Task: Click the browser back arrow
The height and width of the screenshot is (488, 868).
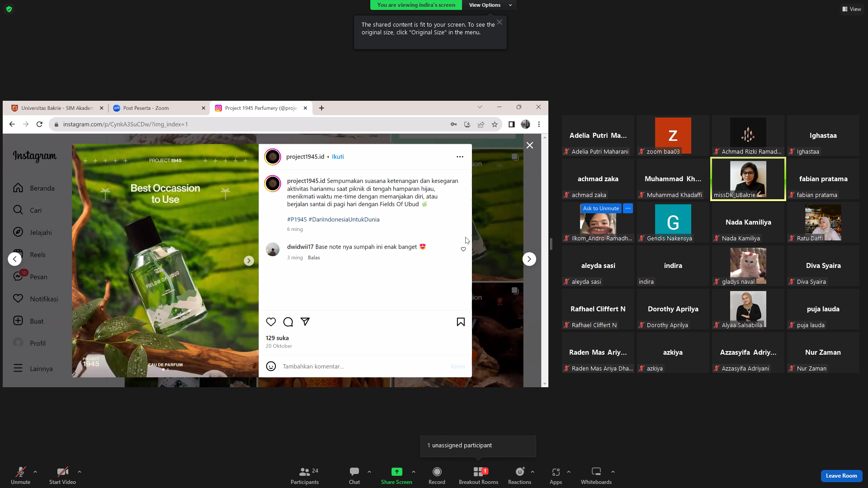Action: tap(12, 124)
